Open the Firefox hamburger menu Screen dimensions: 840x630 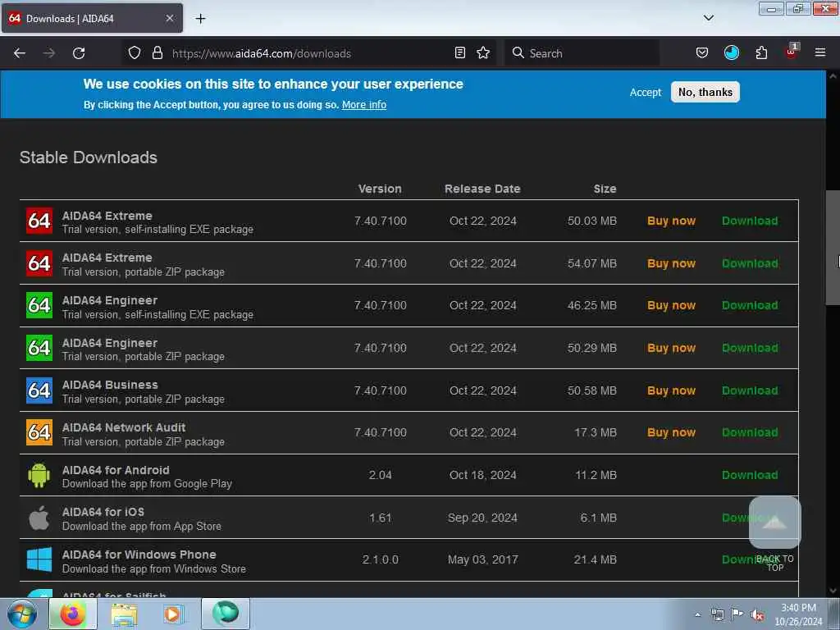click(819, 53)
